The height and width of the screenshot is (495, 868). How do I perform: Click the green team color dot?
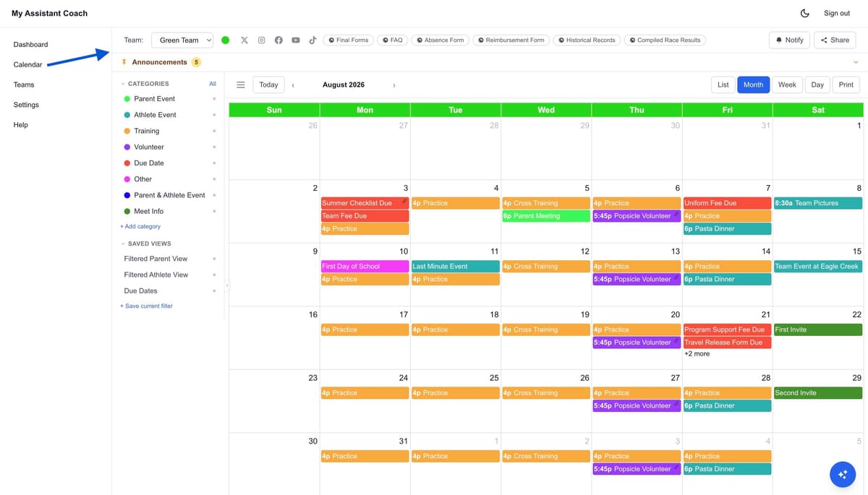point(226,40)
